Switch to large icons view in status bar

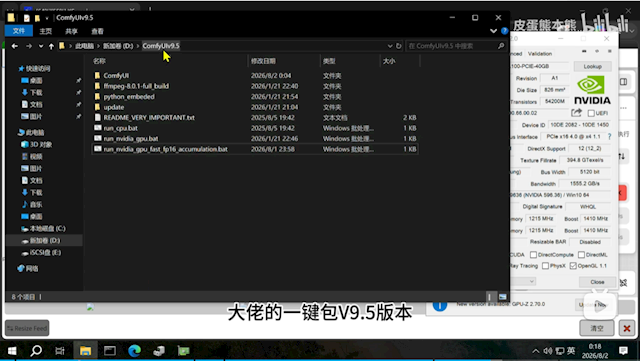[x=502, y=297]
